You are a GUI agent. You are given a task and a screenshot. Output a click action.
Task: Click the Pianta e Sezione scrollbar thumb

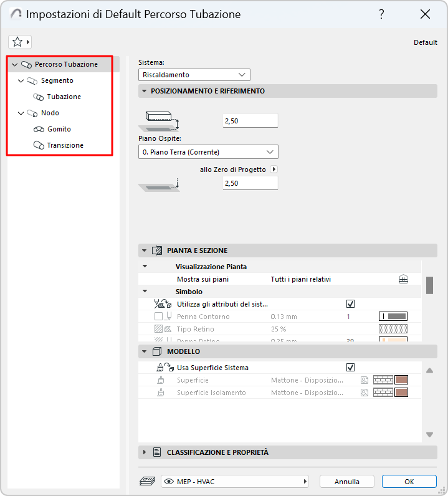pos(429,285)
